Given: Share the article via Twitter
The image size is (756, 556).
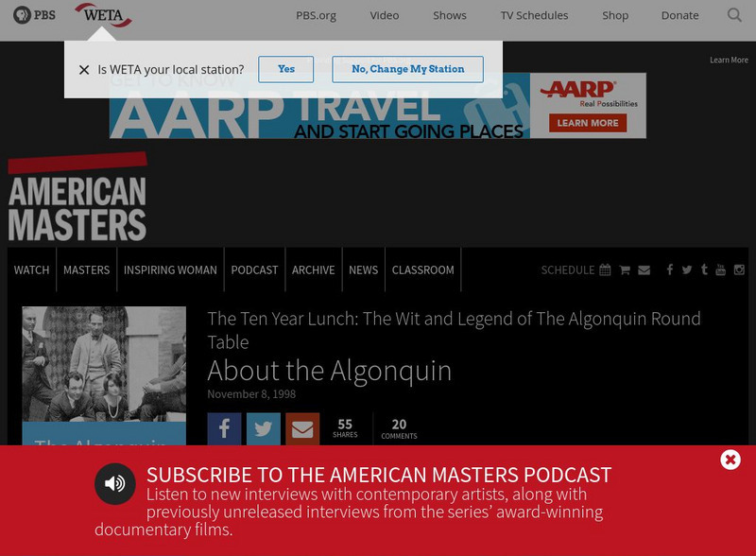Looking at the screenshot, I should click(264, 428).
